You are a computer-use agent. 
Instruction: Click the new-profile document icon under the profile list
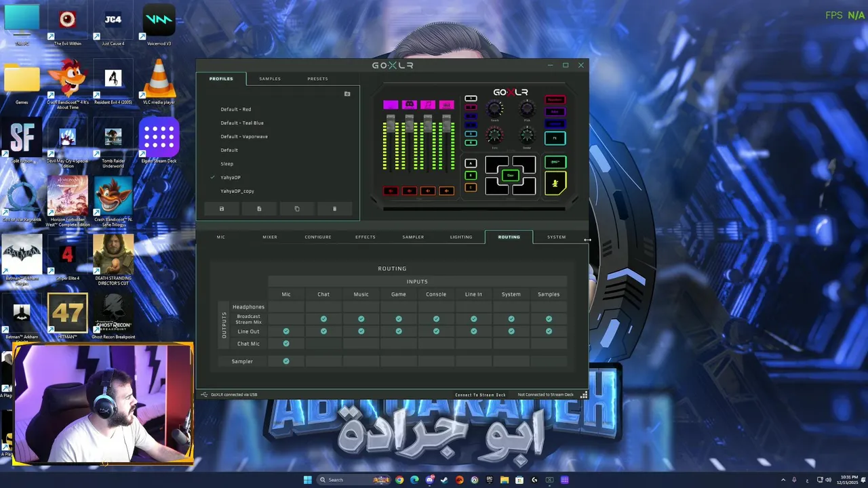[x=259, y=209]
